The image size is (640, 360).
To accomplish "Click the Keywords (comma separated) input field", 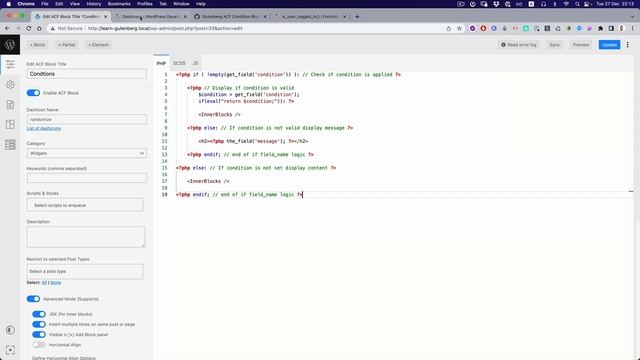I will click(87, 178).
